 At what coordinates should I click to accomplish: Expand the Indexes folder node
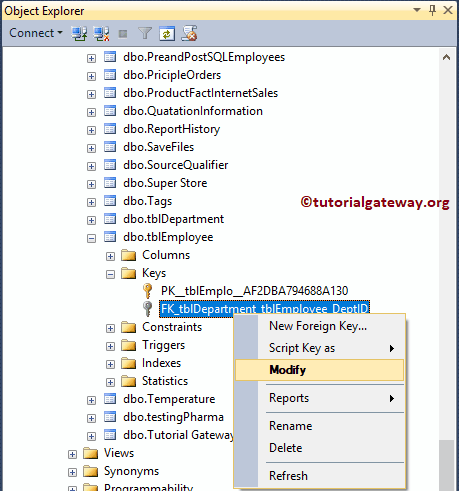(110, 364)
